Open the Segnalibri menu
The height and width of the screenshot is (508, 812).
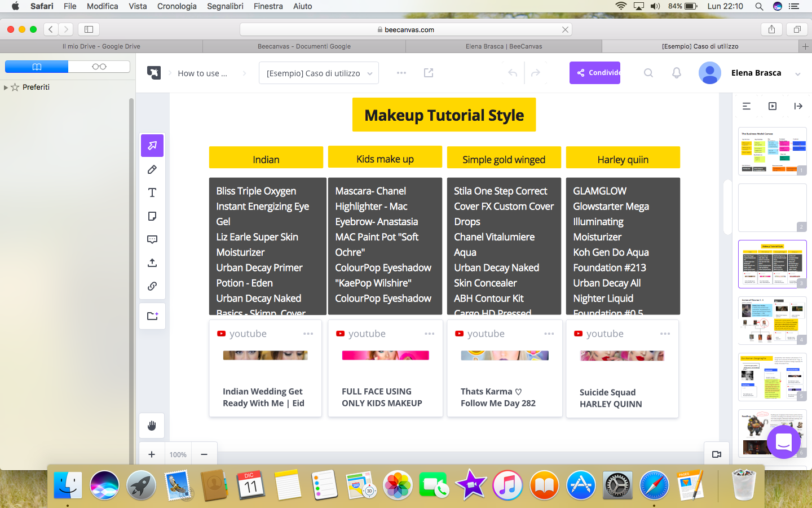[x=225, y=6]
